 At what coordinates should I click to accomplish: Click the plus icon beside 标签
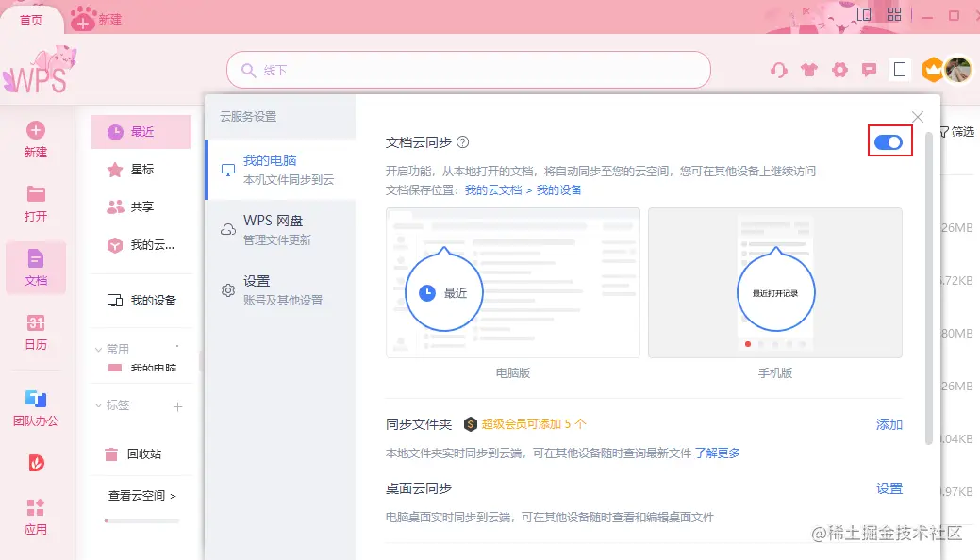tap(178, 407)
